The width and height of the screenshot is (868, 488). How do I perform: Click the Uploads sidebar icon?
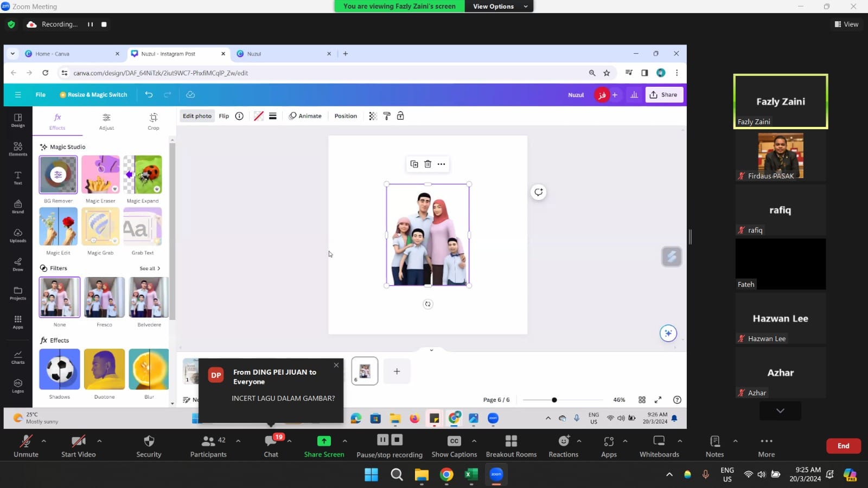(x=18, y=235)
